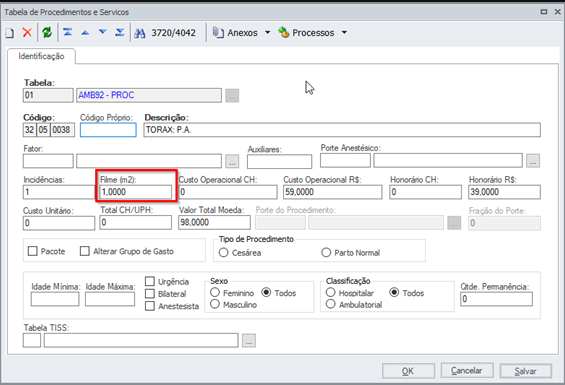
Task: Select the Parto Normal radio button
Action: 326,252
